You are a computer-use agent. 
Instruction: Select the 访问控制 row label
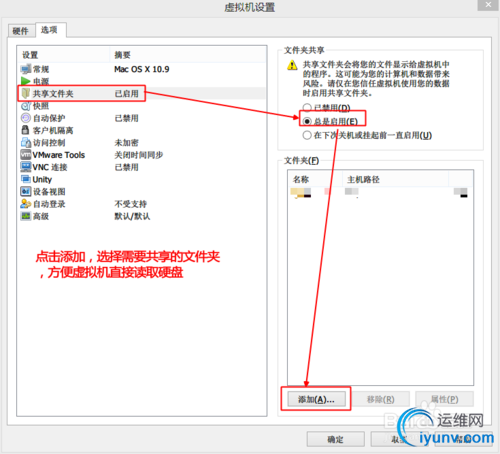(49, 143)
